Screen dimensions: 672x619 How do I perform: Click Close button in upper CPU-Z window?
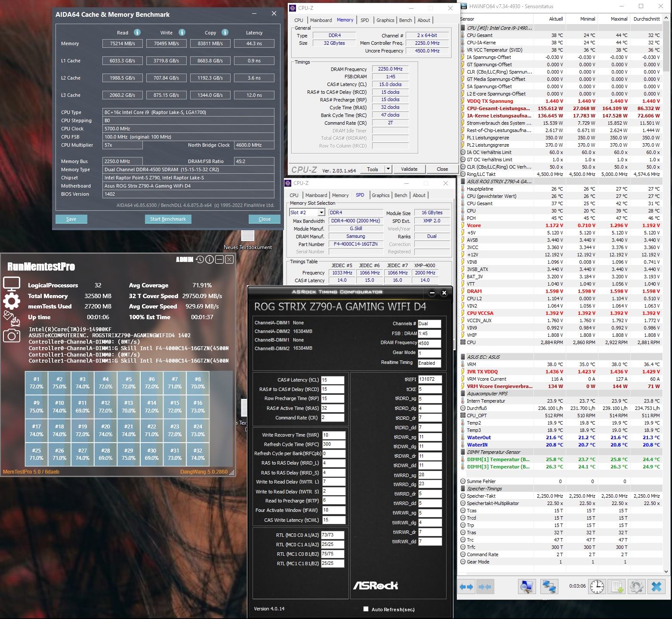pyautogui.click(x=442, y=169)
